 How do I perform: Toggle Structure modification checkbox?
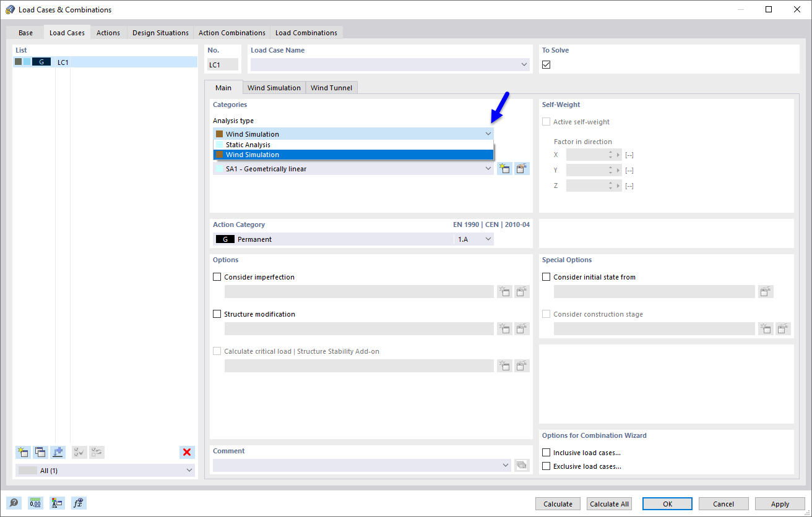tap(217, 314)
